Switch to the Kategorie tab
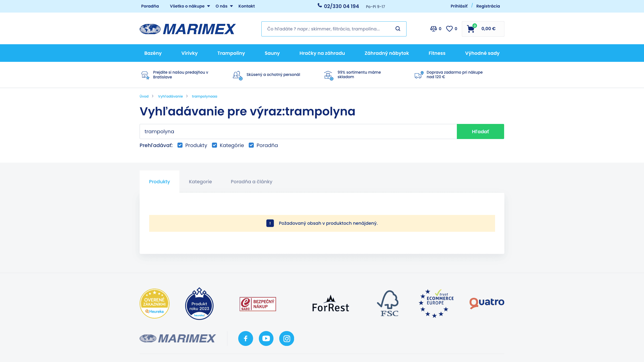The height and width of the screenshot is (362, 644). click(200, 182)
